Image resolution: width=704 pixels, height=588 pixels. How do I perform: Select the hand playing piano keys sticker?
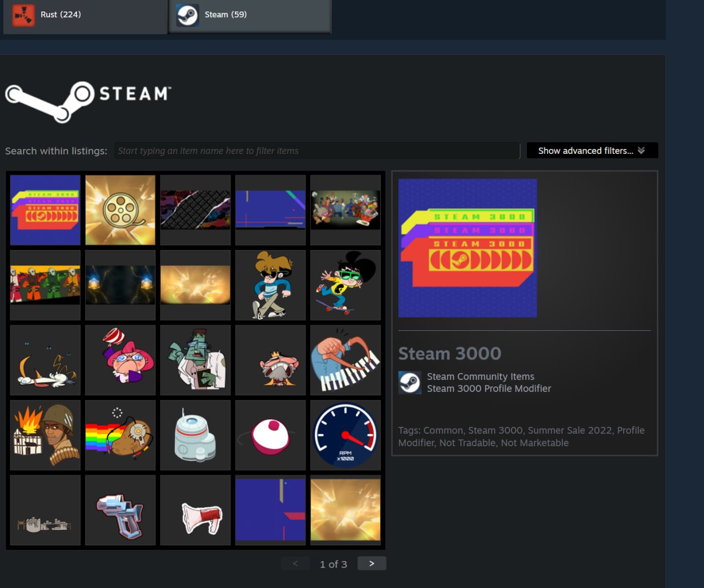(345, 360)
